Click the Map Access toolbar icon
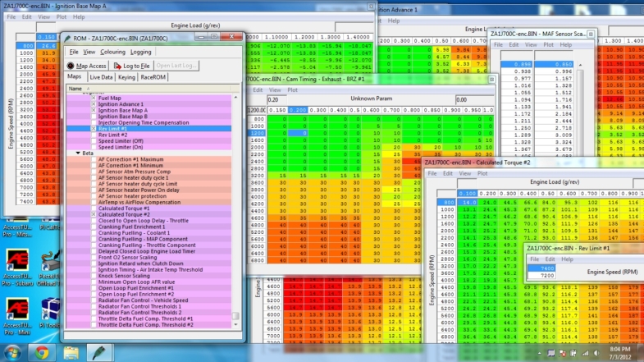 (x=71, y=66)
